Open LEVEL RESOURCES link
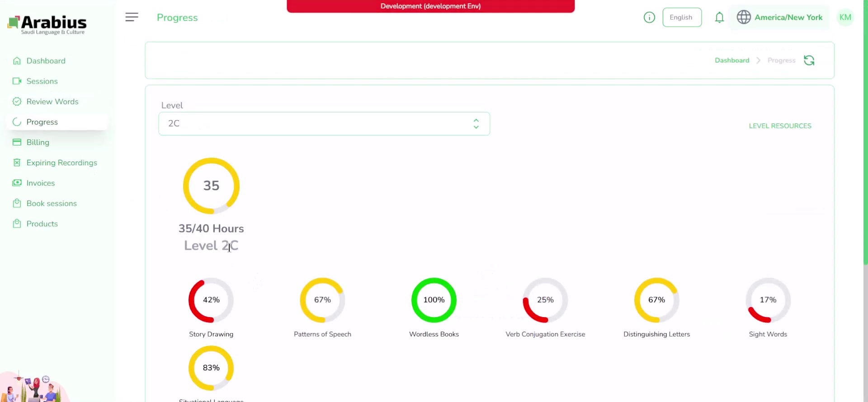The width and height of the screenshot is (868, 402). [780, 126]
